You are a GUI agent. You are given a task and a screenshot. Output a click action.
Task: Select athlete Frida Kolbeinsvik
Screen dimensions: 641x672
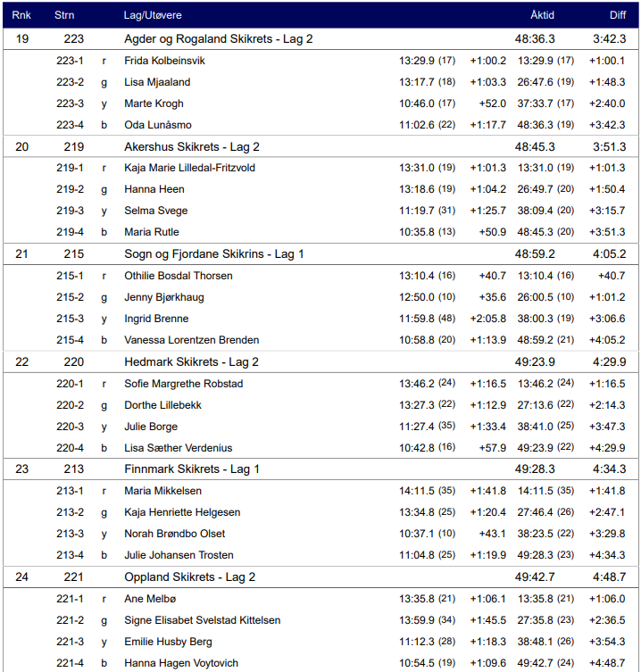(x=164, y=61)
